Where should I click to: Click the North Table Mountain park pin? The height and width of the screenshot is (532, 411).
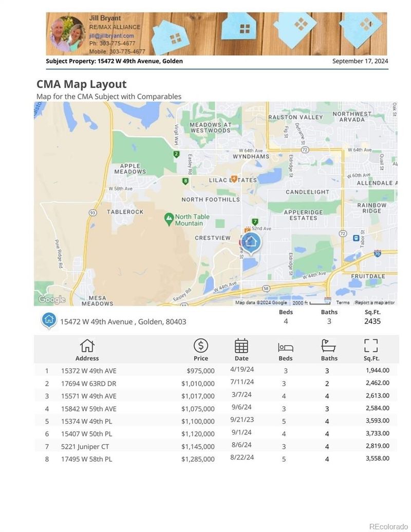pyautogui.click(x=169, y=219)
